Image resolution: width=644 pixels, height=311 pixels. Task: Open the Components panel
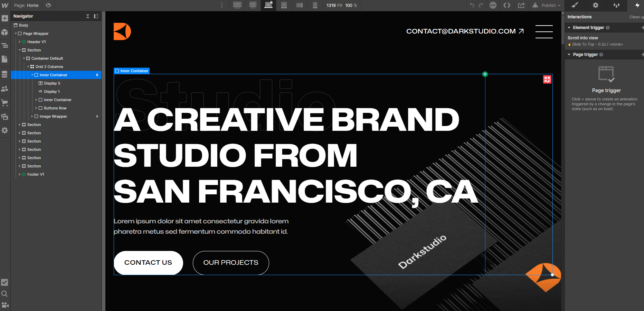click(x=5, y=32)
